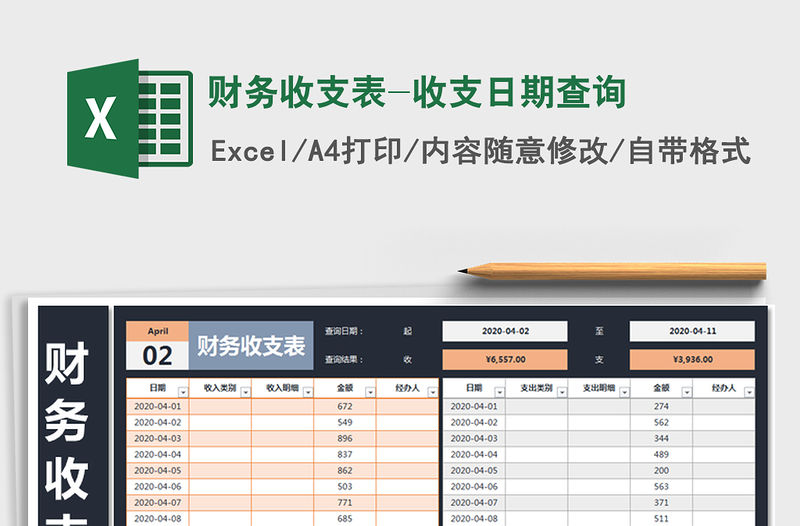The image size is (800, 526).
Task: Open the 收入明细 column filter arrow
Action: tap(306, 391)
